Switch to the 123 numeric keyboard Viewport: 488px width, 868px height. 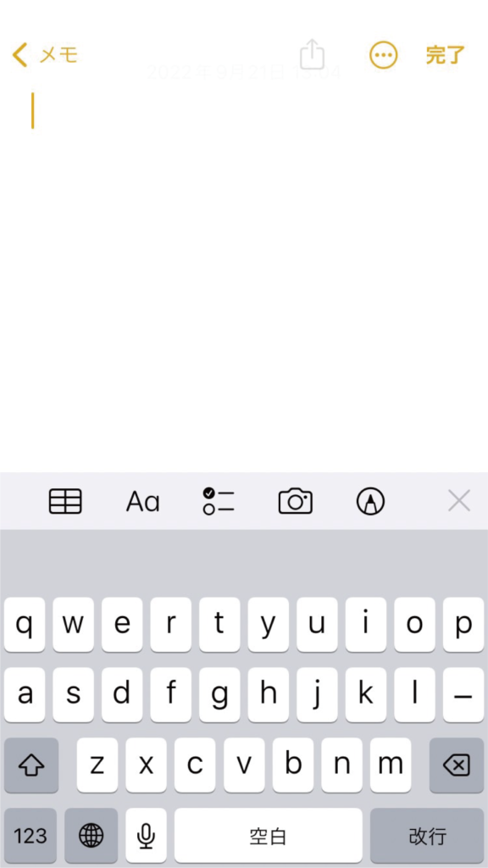tap(30, 835)
